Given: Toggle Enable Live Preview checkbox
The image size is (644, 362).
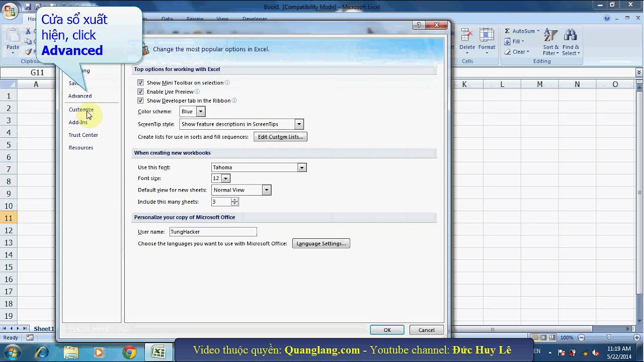Looking at the screenshot, I should click(140, 92).
